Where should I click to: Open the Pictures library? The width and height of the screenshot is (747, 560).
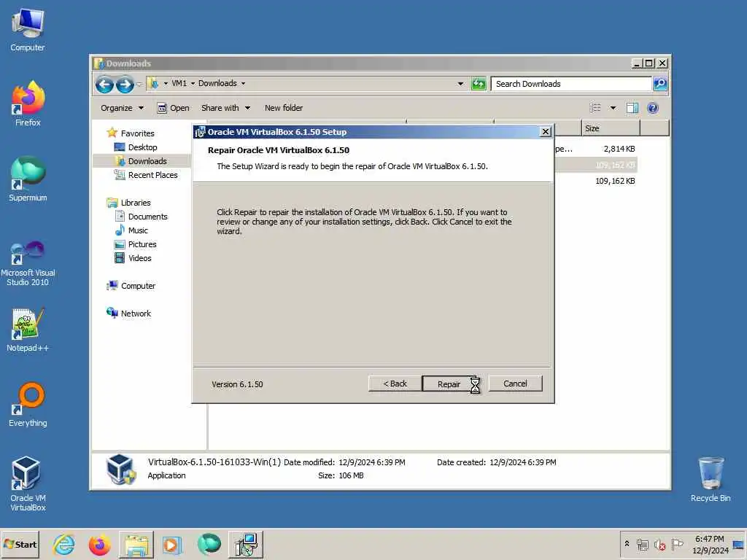click(142, 244)
